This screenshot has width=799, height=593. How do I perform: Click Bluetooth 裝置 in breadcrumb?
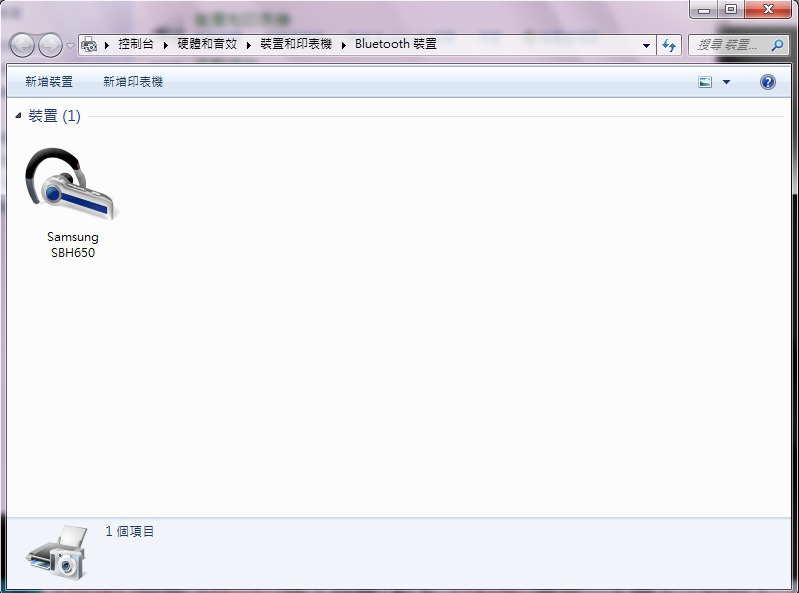click(x=396, y=44)
